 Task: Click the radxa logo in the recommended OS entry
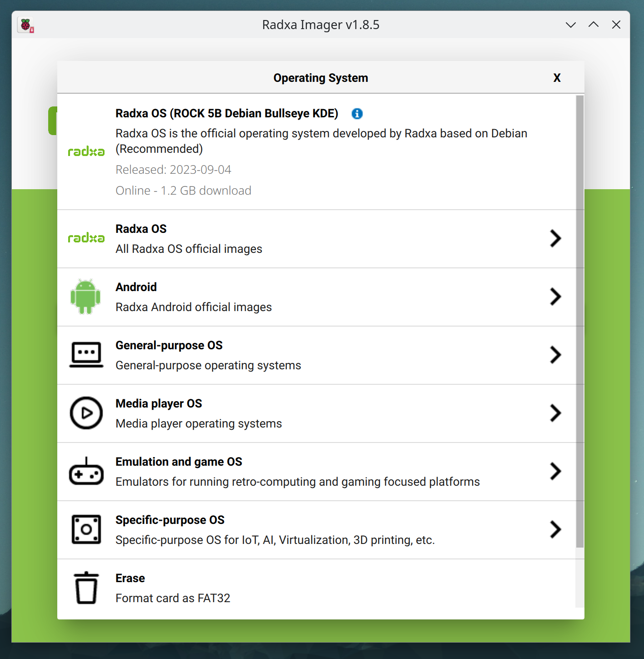pyautogui.click(x=86, y=151)
